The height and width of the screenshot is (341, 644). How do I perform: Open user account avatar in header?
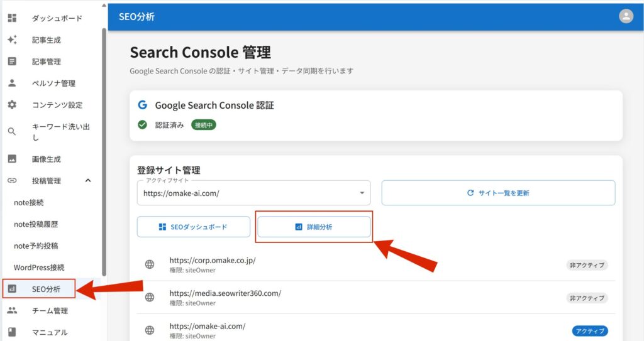point(626,16)
